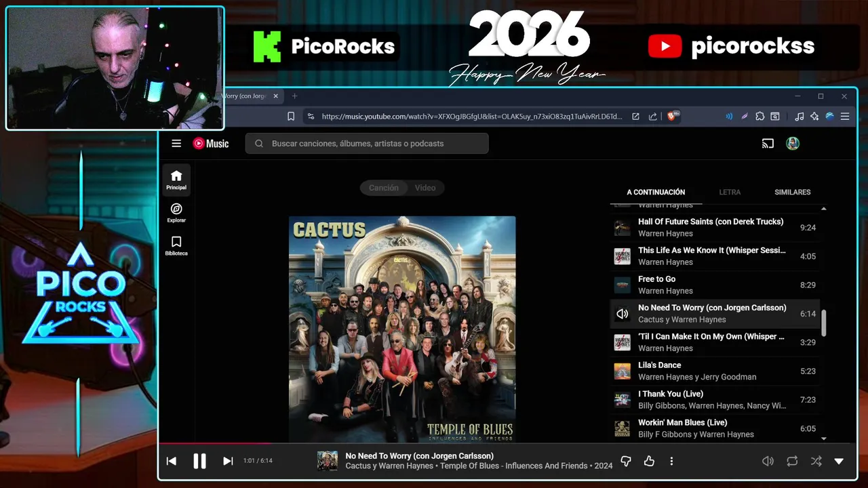Select the SIMILARES tab
The height and width of the screenshot is (488, 868).
793,192
